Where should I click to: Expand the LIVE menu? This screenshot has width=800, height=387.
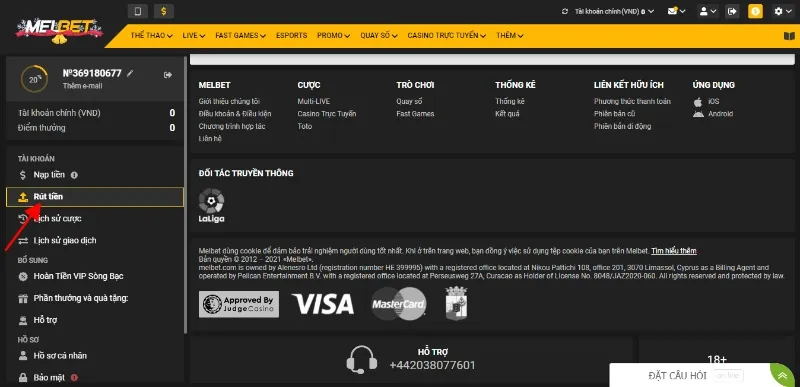tap(194, 36)
